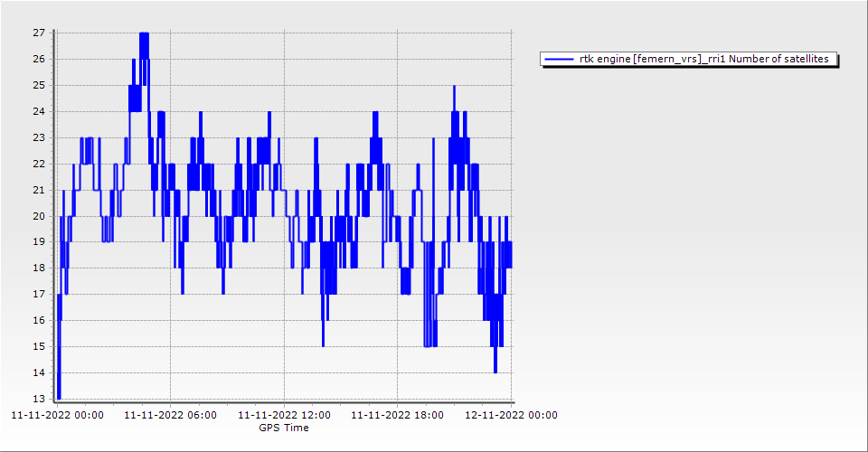Select the y-axis value 20 label
The image size is (868, 452).
coord(39,216)
